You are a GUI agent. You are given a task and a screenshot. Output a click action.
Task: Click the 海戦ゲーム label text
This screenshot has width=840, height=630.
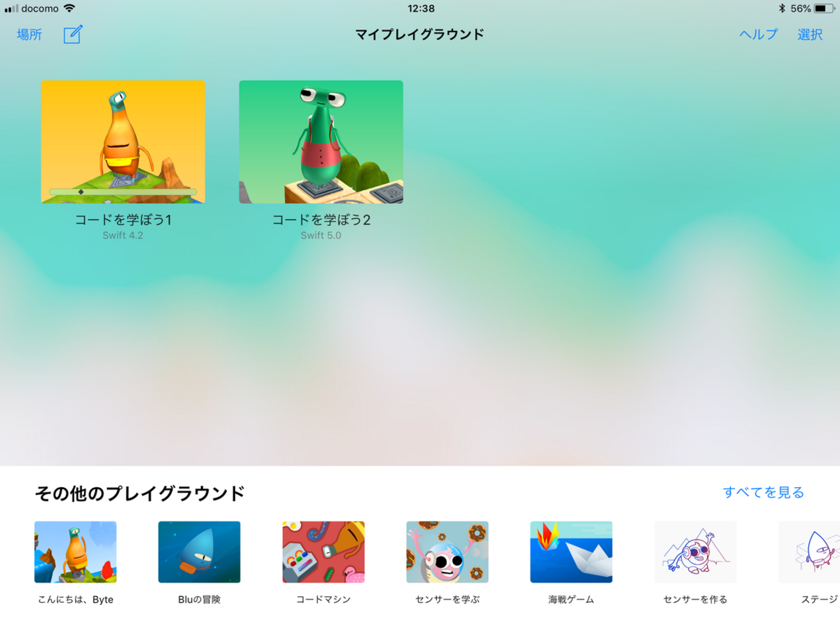571,600
